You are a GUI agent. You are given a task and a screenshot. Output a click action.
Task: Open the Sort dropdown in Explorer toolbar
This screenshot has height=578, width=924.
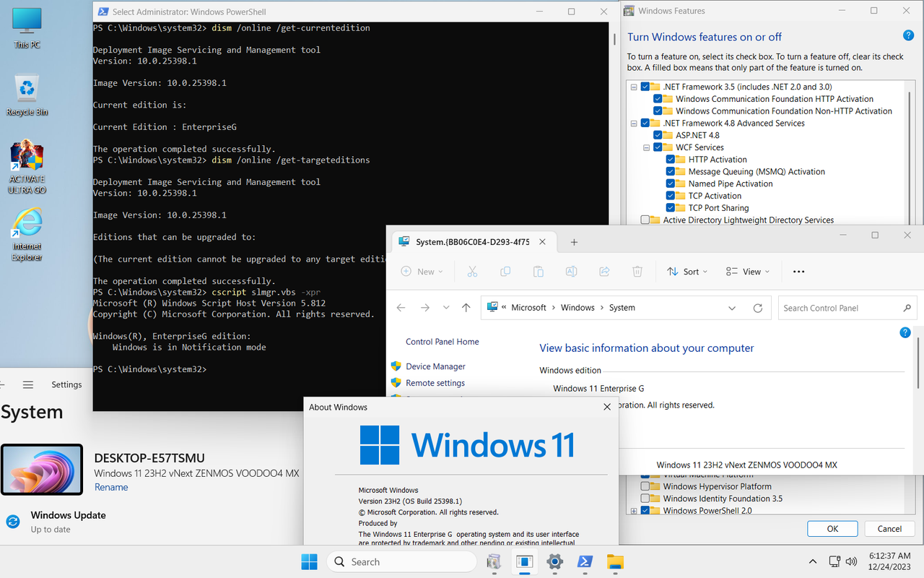click(687, 272)
